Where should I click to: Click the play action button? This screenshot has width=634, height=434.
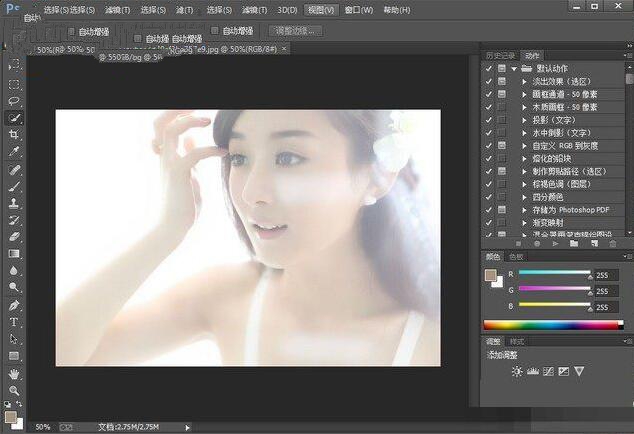[555, 243]
